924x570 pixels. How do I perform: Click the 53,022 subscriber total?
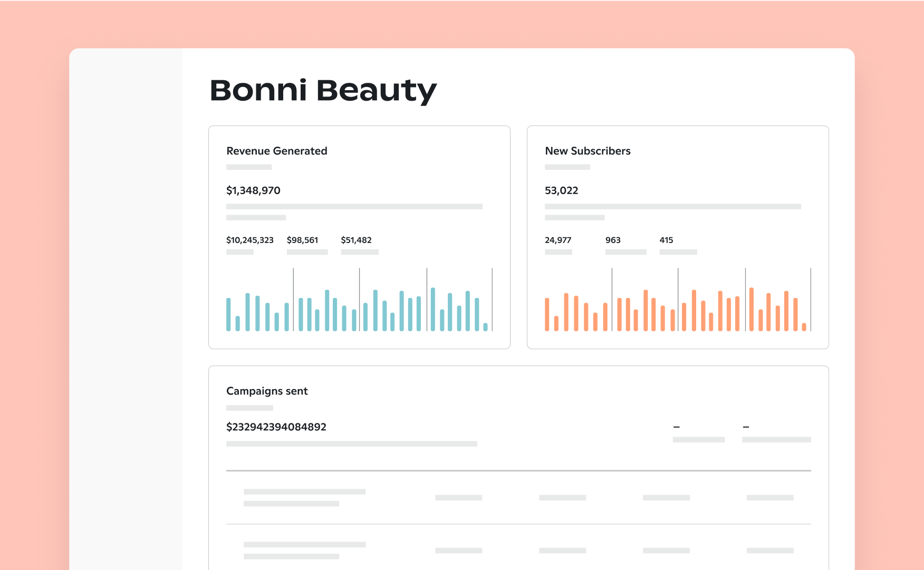tap(562, 190)
